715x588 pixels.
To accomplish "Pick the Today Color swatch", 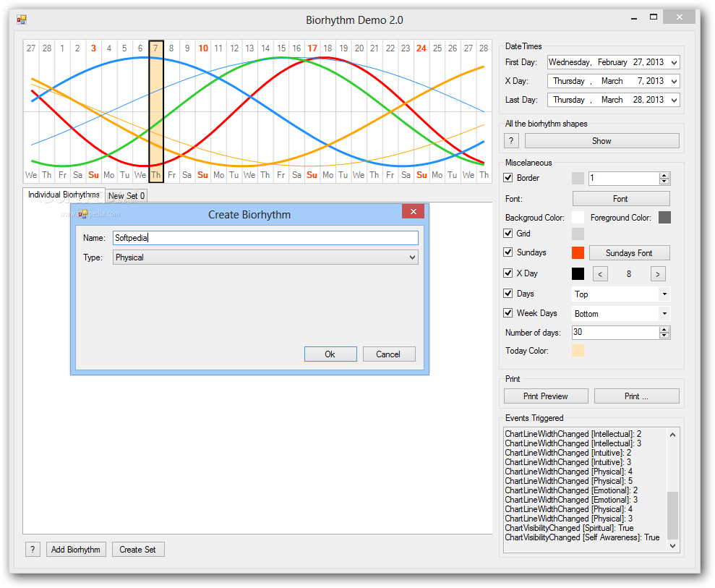I will pos(578,350).
